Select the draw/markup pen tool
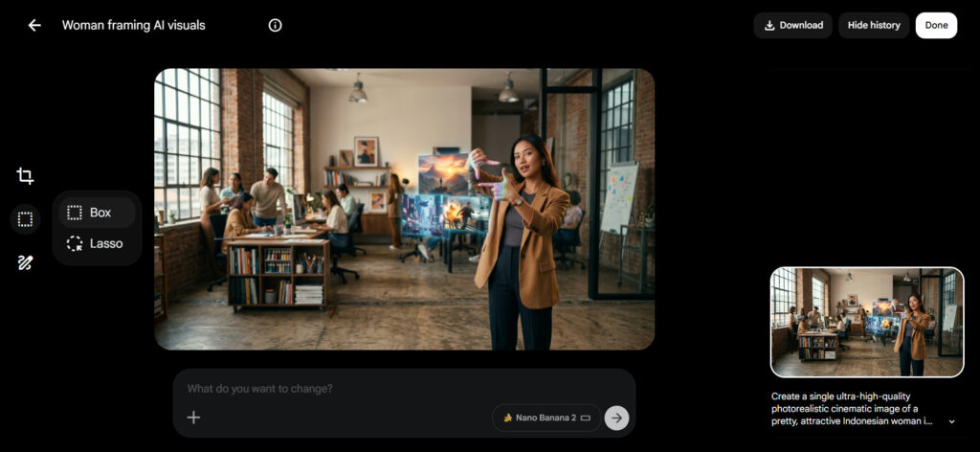The height and width of the screenshot is (452, 980). (25, 262)
